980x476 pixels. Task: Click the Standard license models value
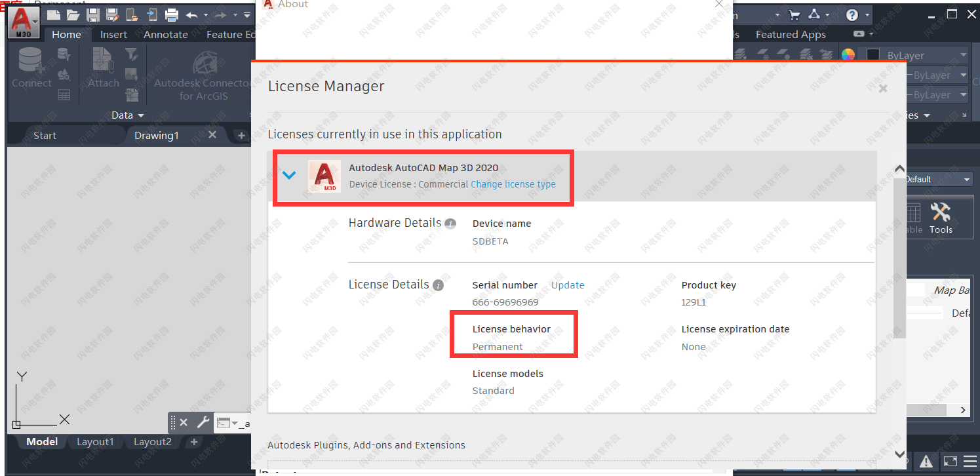[x=493, y=391]
